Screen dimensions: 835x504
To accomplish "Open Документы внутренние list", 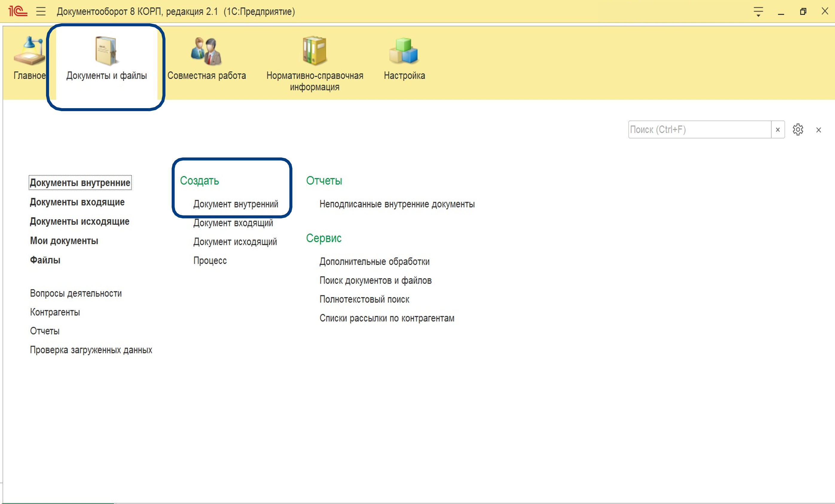I will pyautogui.click(x=80, y=183).
